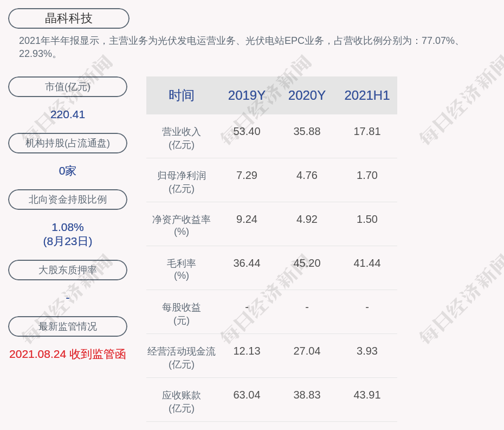Select the 北向资金持股比例 label pill

point(68,200)
